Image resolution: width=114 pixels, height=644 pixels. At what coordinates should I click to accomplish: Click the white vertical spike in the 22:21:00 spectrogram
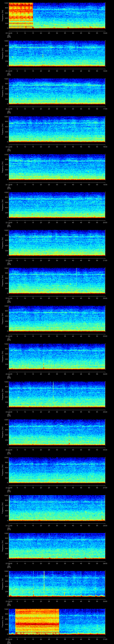point(76,275)
